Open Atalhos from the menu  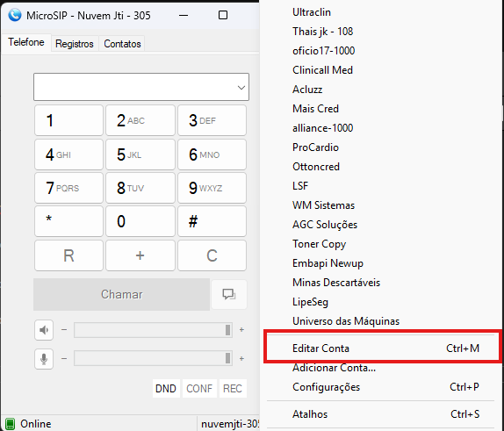380,414
